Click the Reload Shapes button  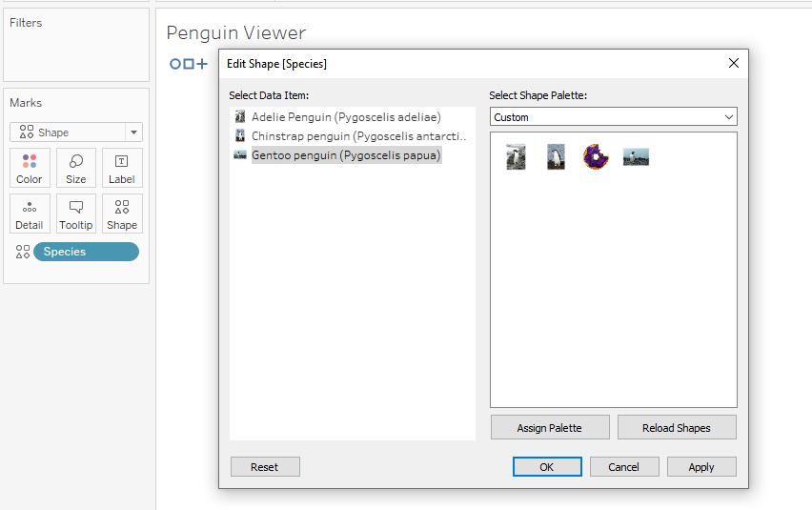click(677, 428)
